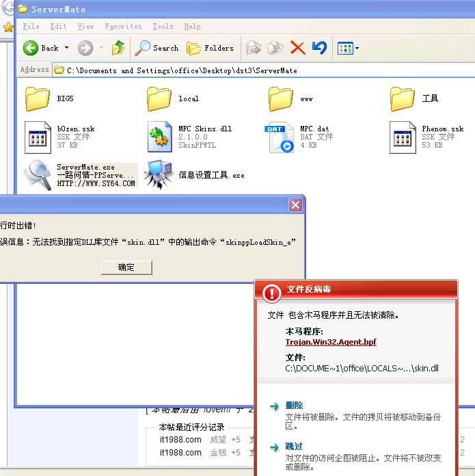Select the b0zen.ssk file icon

coord(38,137)
